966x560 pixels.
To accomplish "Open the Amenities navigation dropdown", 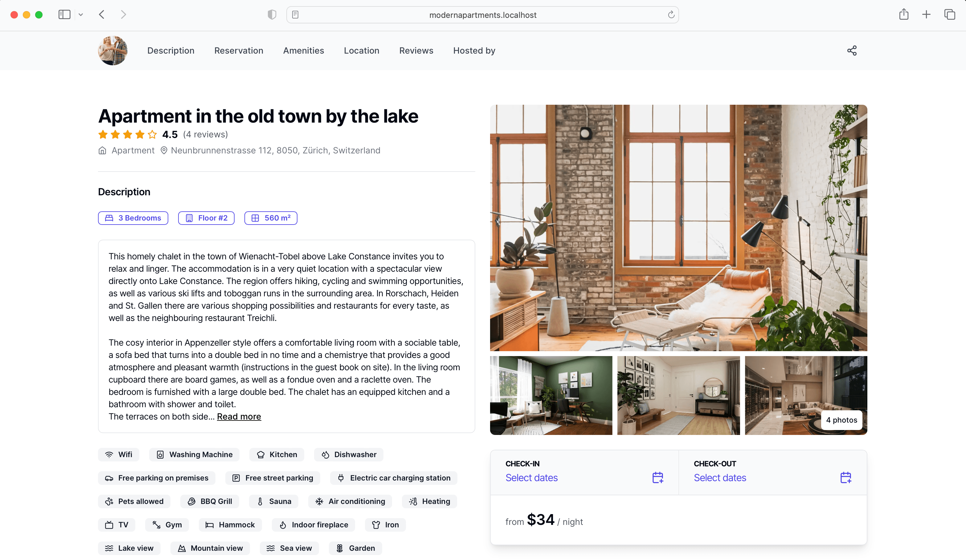I will (x=304, y=50).
